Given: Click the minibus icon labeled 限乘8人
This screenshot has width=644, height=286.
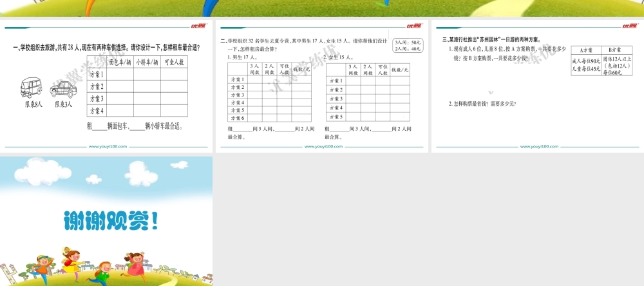Looking at the screenshot, I should 32,87.
